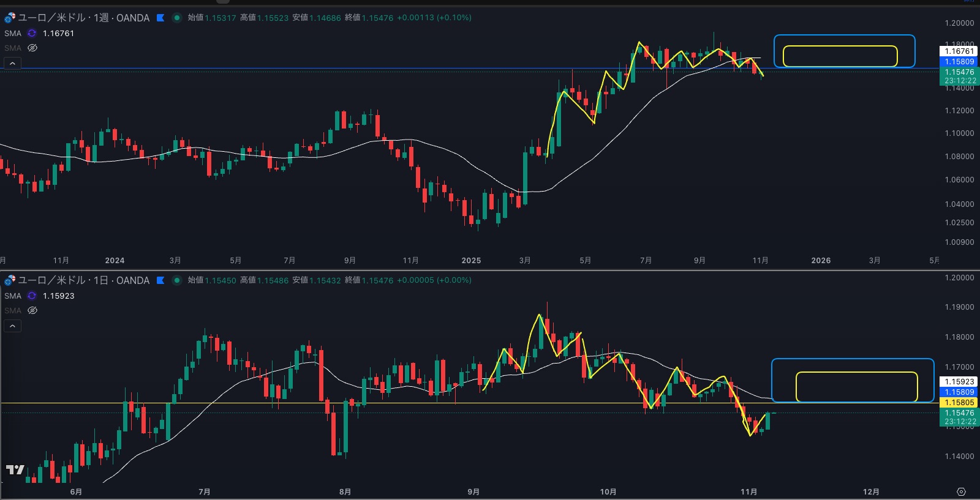Click green market status dot on daily chart

(x=177, y=280)
